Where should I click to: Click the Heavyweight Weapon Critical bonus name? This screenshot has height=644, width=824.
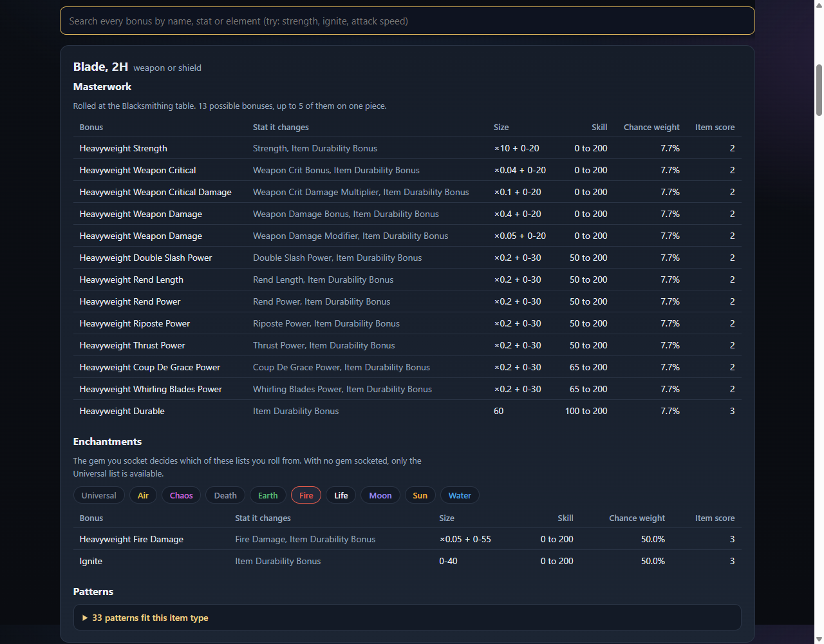pos(138,170)
